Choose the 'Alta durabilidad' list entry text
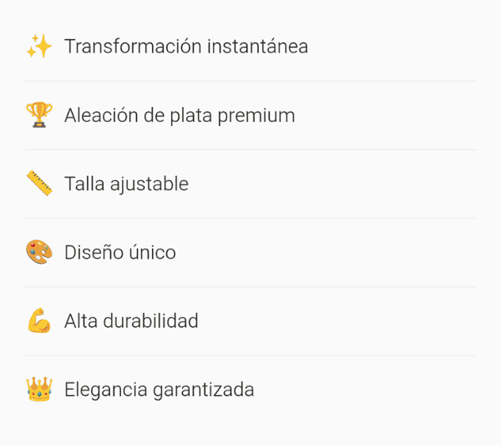The image size is (501, 448). tap(131, 320)
